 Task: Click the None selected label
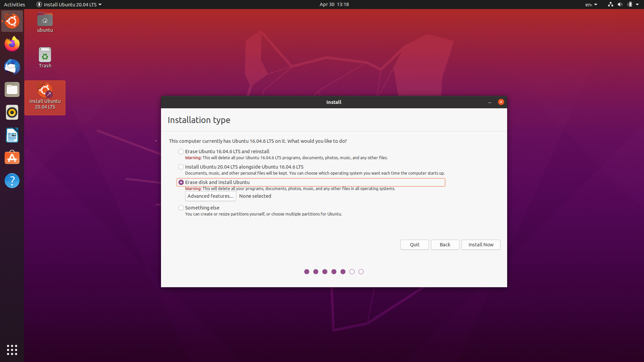255,196
